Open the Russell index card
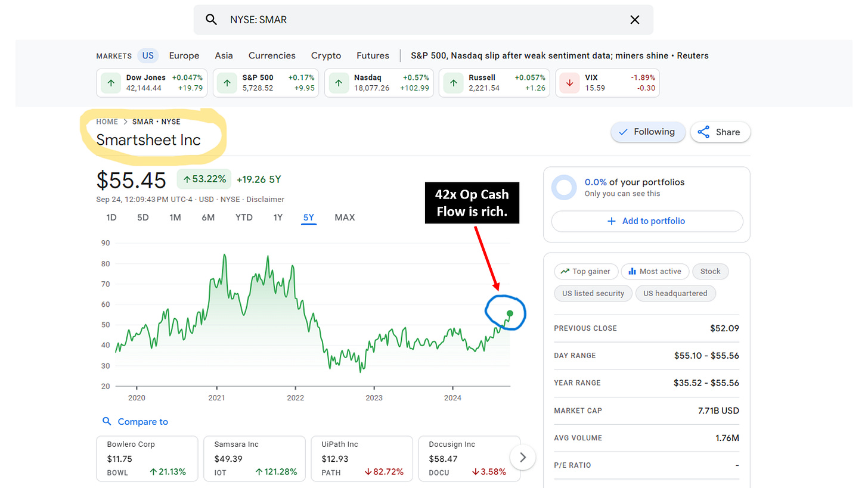The image size is (868, 488). pyautogui.click(x=494, y=83)
